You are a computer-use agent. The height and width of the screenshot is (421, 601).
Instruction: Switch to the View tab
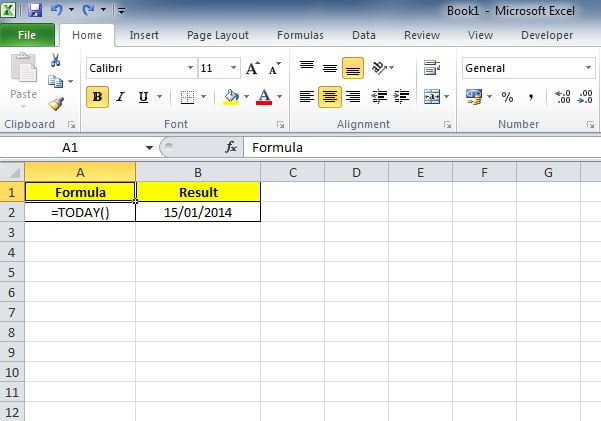(480, 35)
